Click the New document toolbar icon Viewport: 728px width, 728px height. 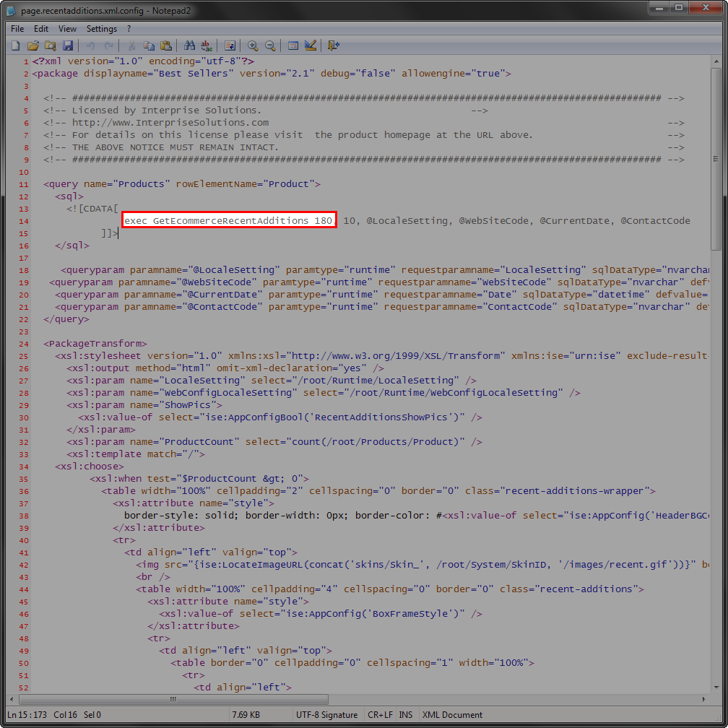coord(15,45)
